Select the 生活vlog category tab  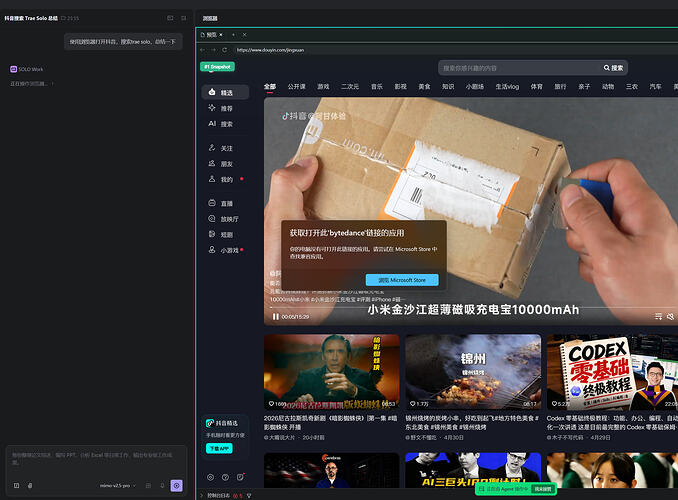coord(507,87)
